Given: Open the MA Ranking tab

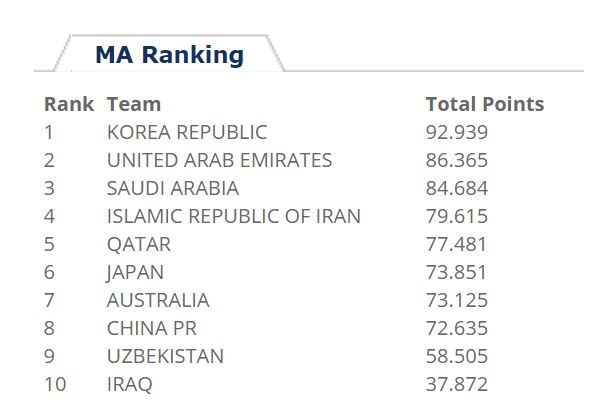Looking at the screenshot, I should [x=169, y=54].
